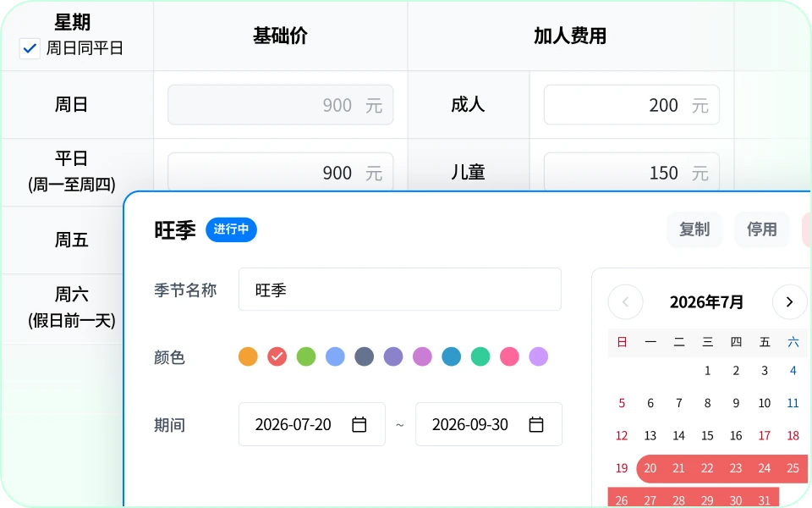This screenshot has height=508, width=812.
Task: Select July 8 in the calendar
Action: tap(707, 403)
